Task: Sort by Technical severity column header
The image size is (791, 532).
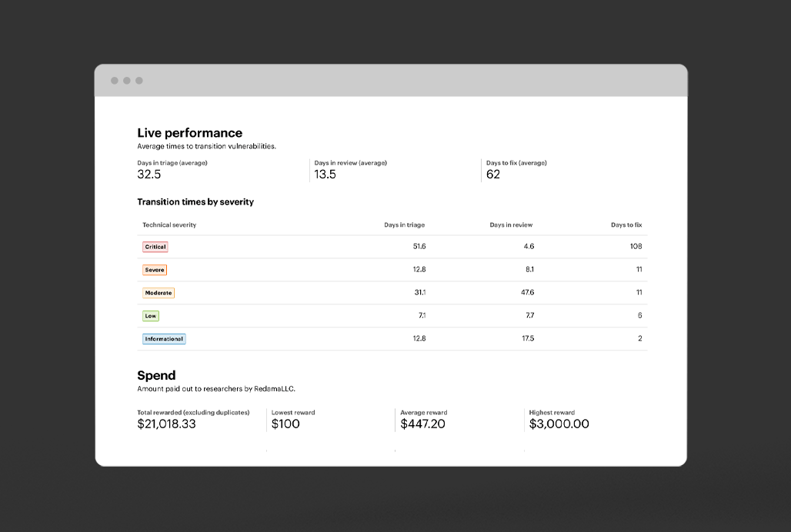Action: coord(169,225)
